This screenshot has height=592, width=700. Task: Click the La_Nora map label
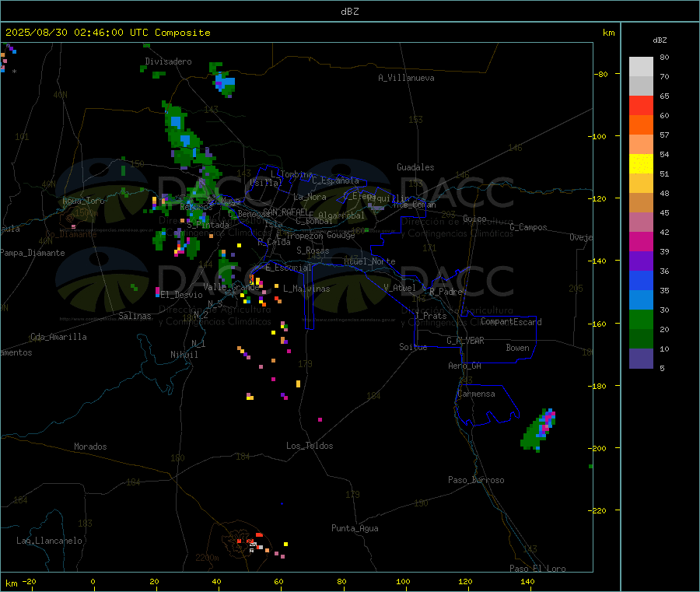pos(310,197)
